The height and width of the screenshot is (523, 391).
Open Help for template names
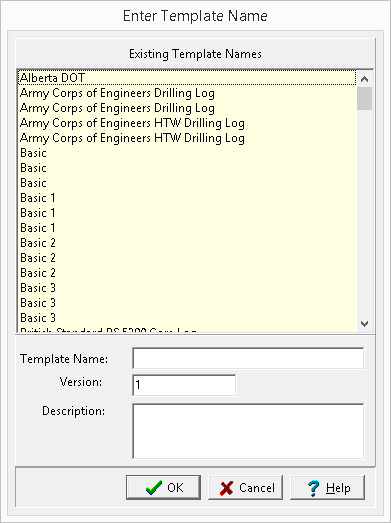click(x=328, y=488)
